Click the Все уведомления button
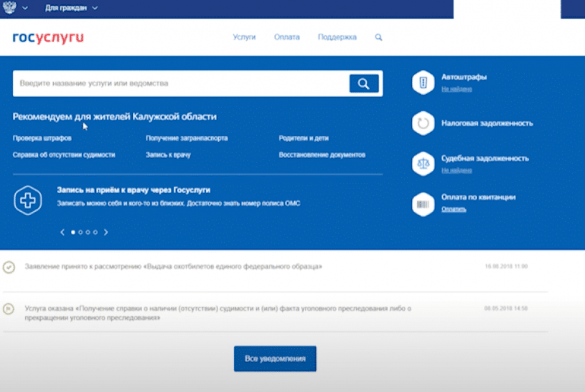Screen dimensions: 585x392 click(x=275, y=359)
